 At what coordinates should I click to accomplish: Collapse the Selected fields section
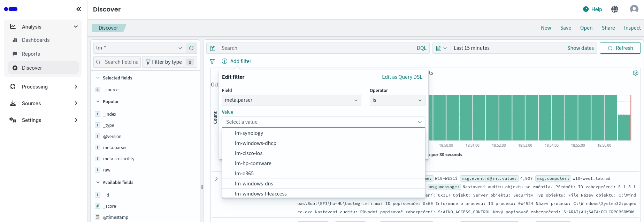(98, 78)
